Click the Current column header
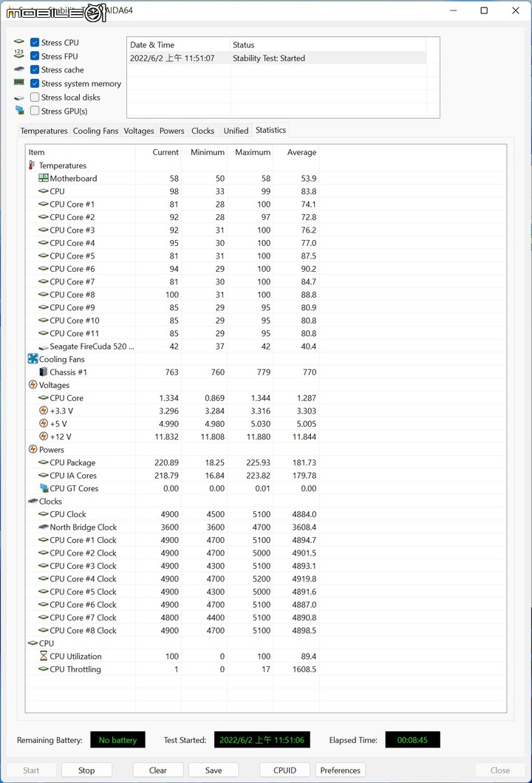The width and height of the screenshot is (532, 783). click(x=158, y=152)
